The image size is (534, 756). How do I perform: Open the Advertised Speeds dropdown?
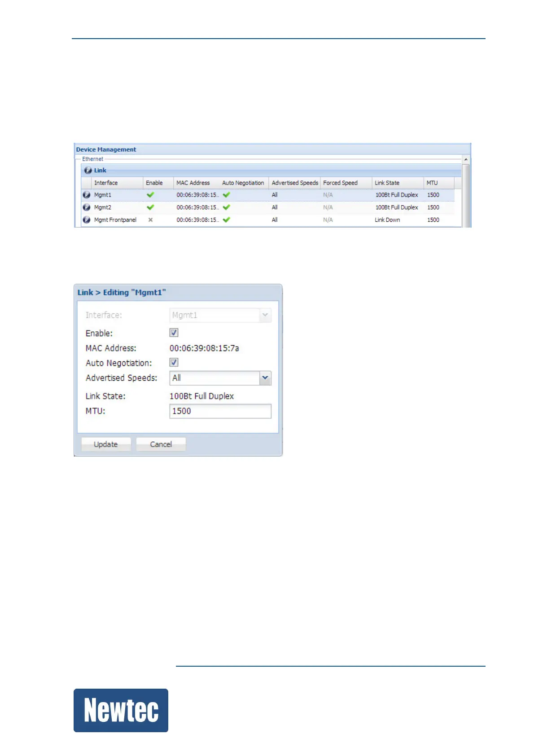click(x=265, y=378)
